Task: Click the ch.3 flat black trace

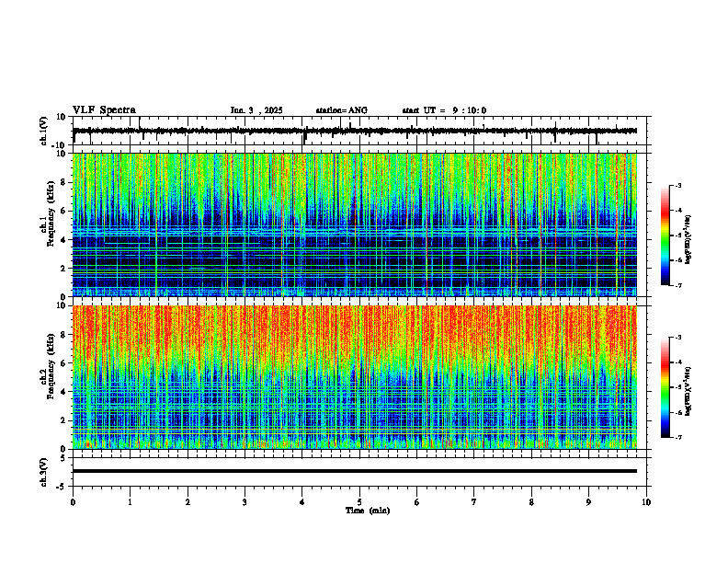Action: point(355,471)
